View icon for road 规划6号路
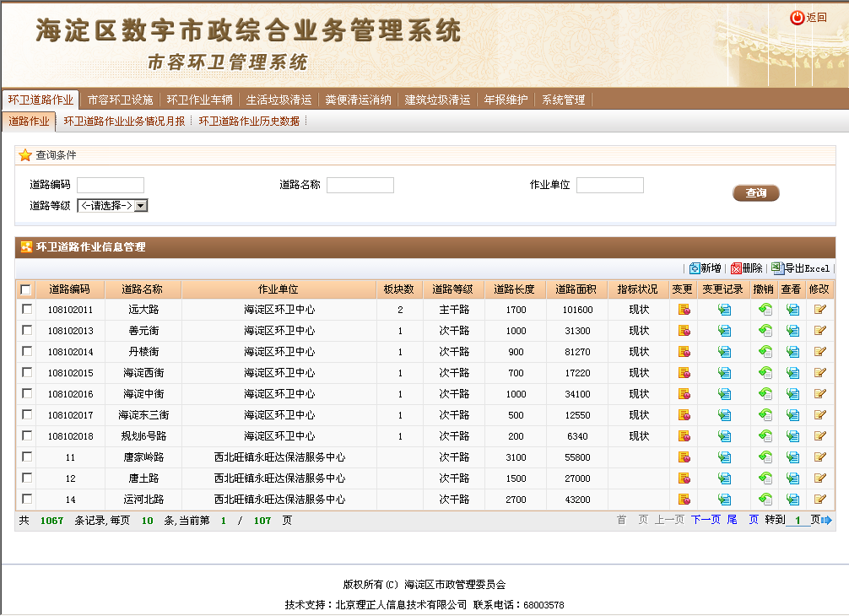849x616 pixels. 792,436
